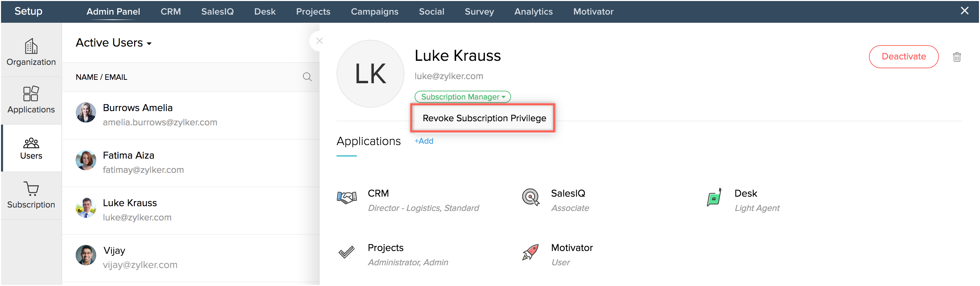Click the Deactivate button
The height and width of the screenshot is (286, 980).
[904, 57]
